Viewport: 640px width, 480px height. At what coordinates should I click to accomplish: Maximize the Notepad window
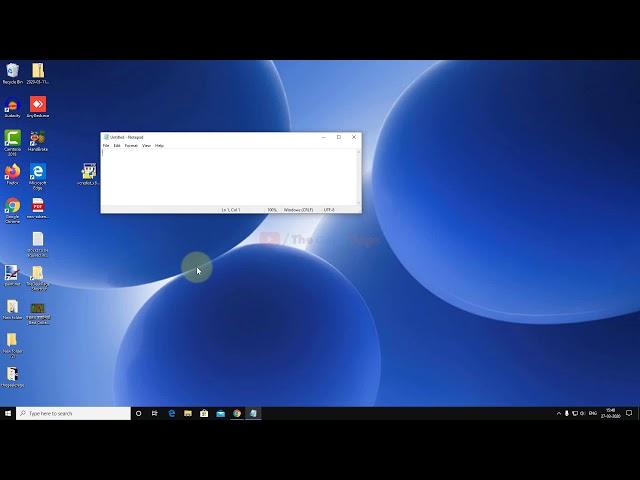(339, 137)
